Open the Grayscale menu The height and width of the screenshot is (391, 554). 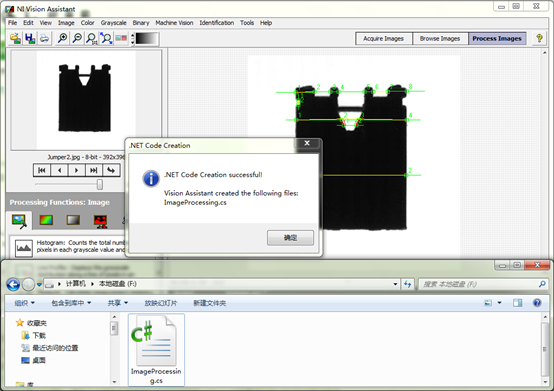[x=113, y=23]
